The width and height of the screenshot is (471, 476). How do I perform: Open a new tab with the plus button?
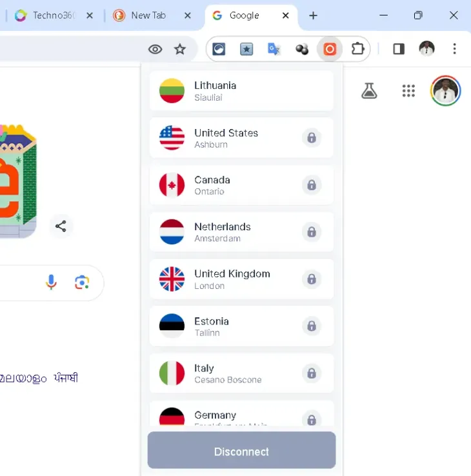pos(313,15)
